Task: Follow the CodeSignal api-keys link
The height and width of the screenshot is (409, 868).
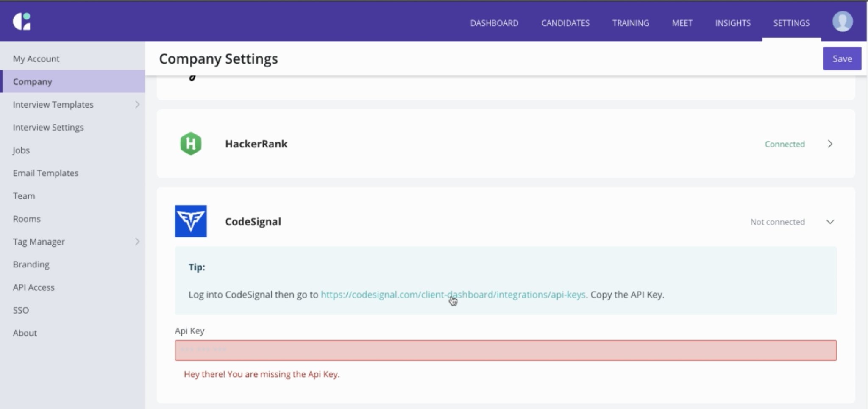Action: pyautogui.click(x=453, y=295)
